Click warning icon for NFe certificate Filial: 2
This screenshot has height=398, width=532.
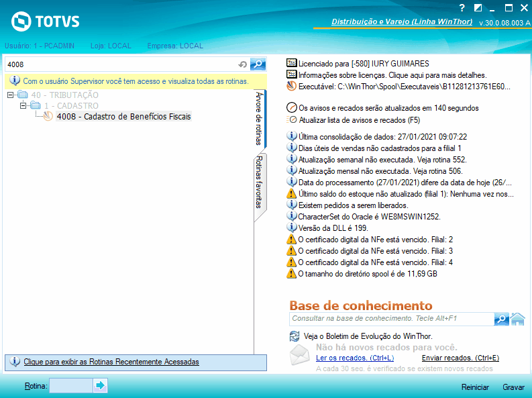click(x=291, y=239)
